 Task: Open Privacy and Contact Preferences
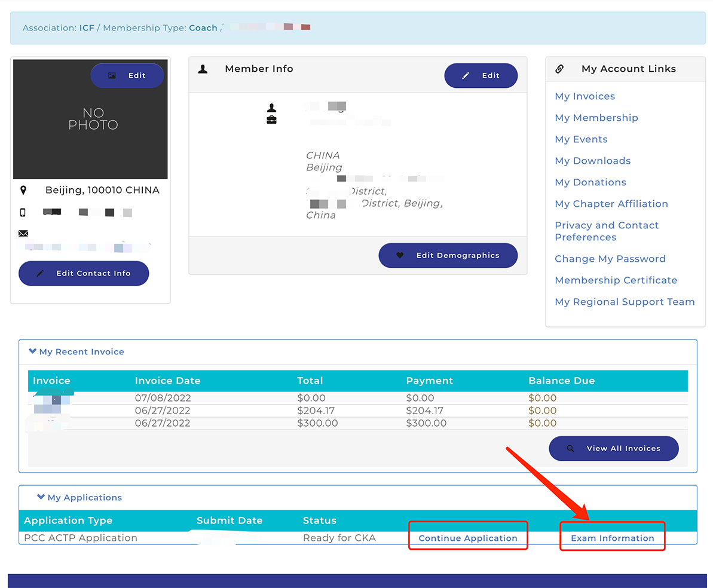(x=606, y=231)
